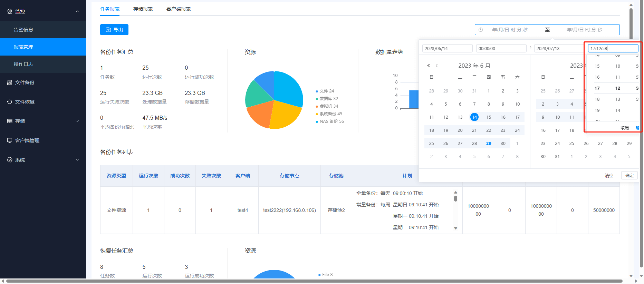Expand the 存储 menu chevron
This screenshot has height=284, width=644.
pyautogui.click(x=77, y=121)
